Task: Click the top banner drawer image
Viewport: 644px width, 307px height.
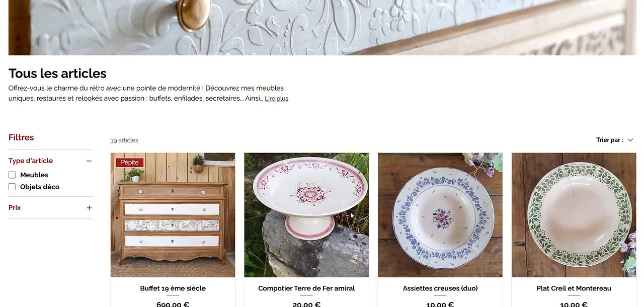Action: (323, 28)
